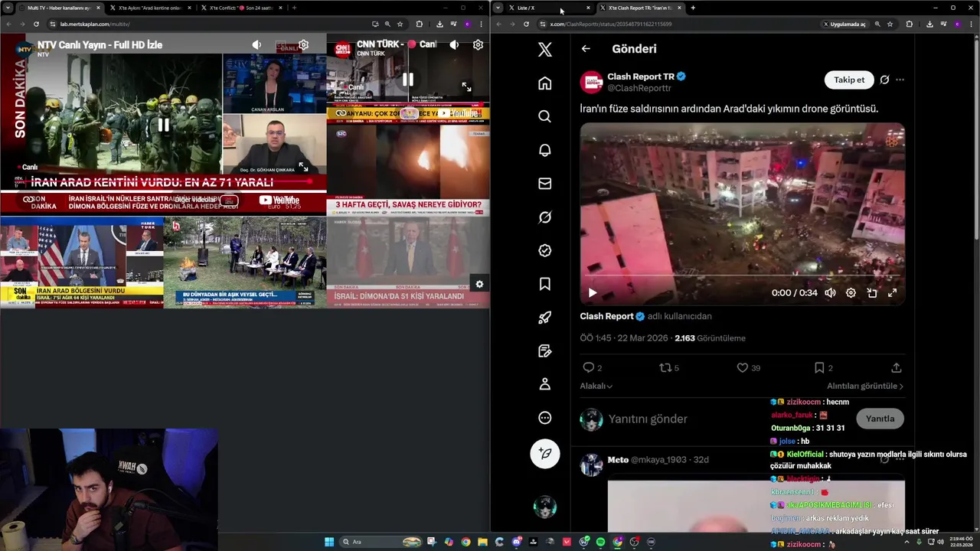This screenshot has width=980, height=551.
Task: Switch to Multi TV tab in left window
Action: pos(60,8)
